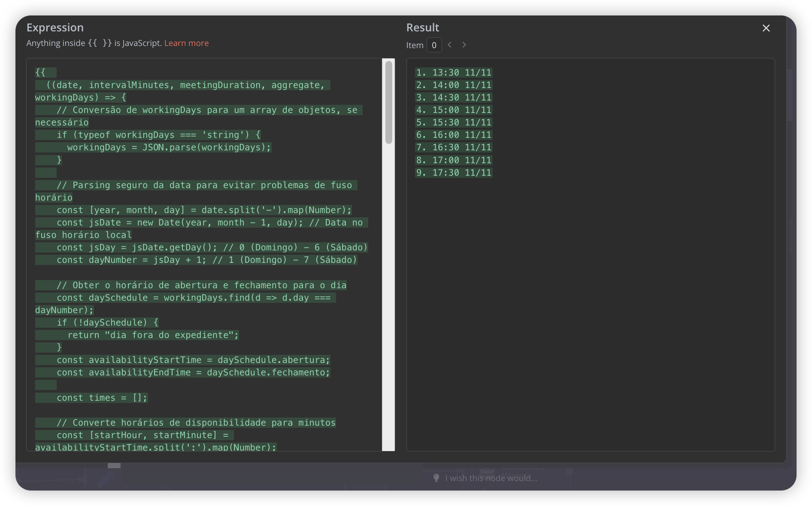The height and width of the screenshot is (506, 812).
Task: Go to the previous result item
Action: tap(449, 45)
